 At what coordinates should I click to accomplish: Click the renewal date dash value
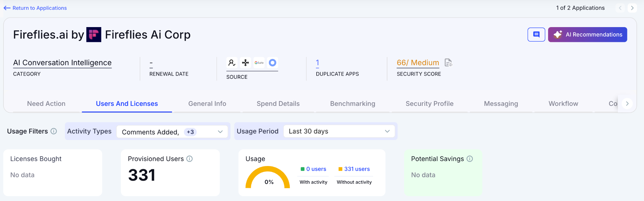[151, 63]
